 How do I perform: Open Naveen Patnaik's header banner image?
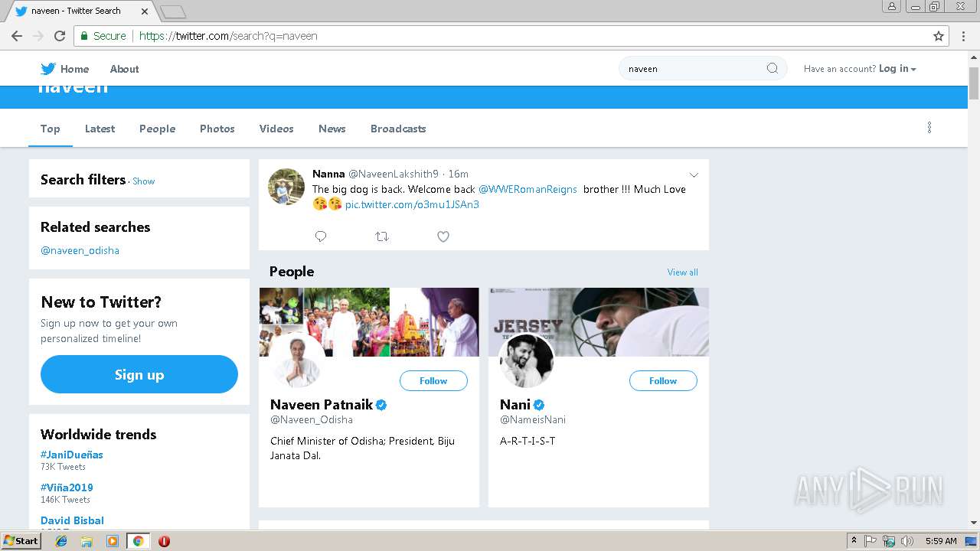pyautogui.click(x=369, y=322)
